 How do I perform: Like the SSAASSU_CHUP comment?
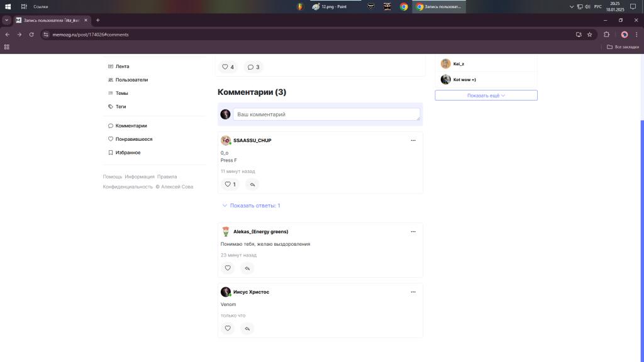coord(230,184)
